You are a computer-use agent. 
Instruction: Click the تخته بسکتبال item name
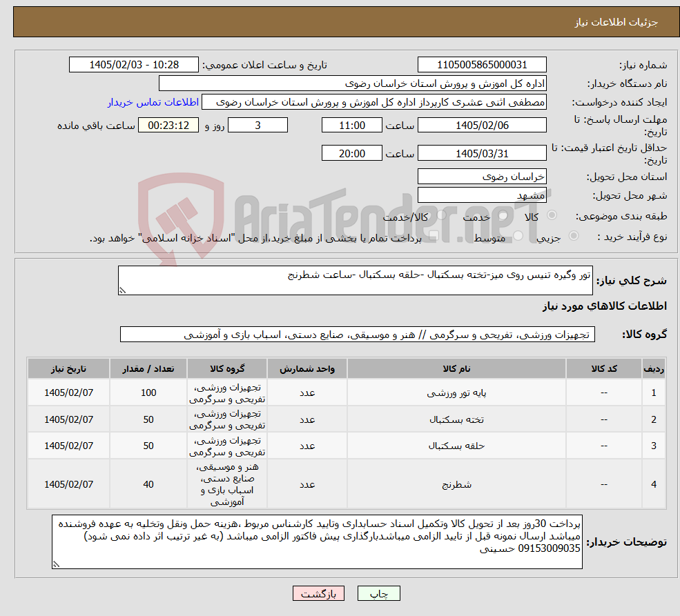click(x=456, y=419)
